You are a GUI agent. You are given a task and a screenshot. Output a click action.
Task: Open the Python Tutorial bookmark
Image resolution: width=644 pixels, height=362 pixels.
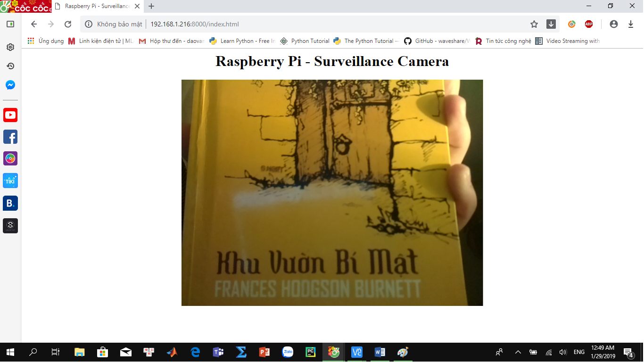[x=305, y=41]
